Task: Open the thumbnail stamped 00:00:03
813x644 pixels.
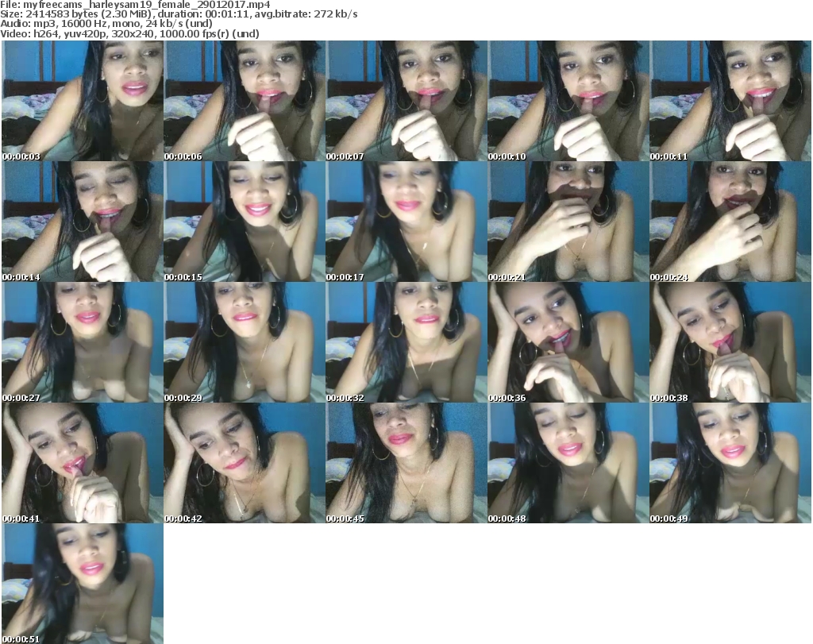Action: point(83,101)
